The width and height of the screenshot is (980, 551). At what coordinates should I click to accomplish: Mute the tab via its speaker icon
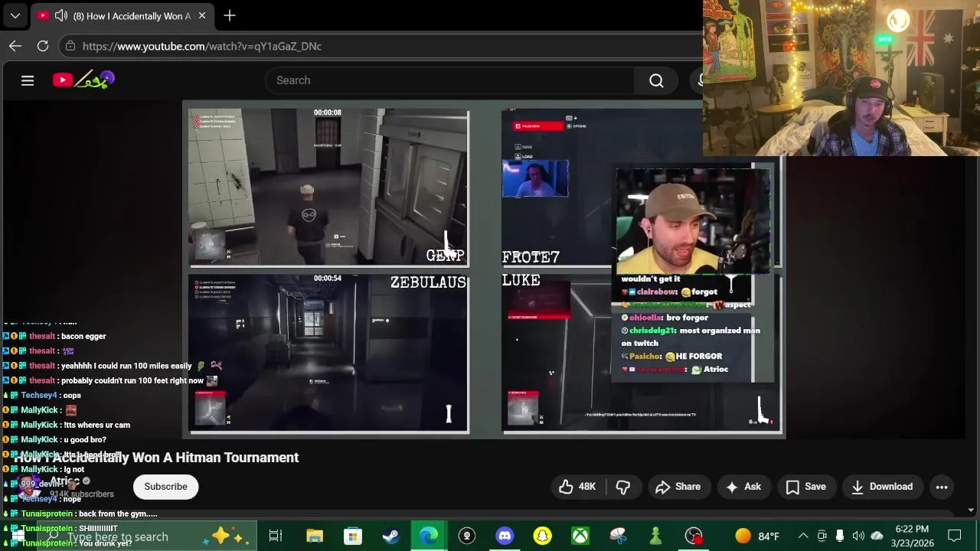61,15
